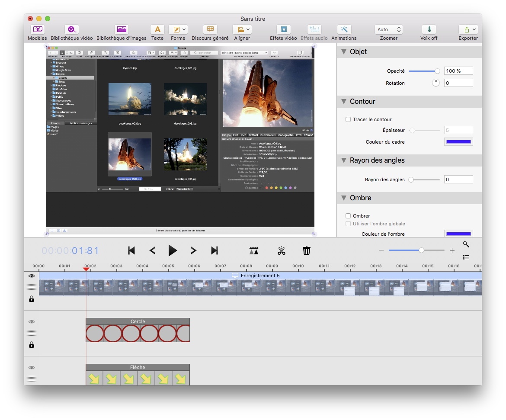Enable Tracer le contour checkbox
Viewport: 506px width, 420px height.
click(x=348, y=119)
